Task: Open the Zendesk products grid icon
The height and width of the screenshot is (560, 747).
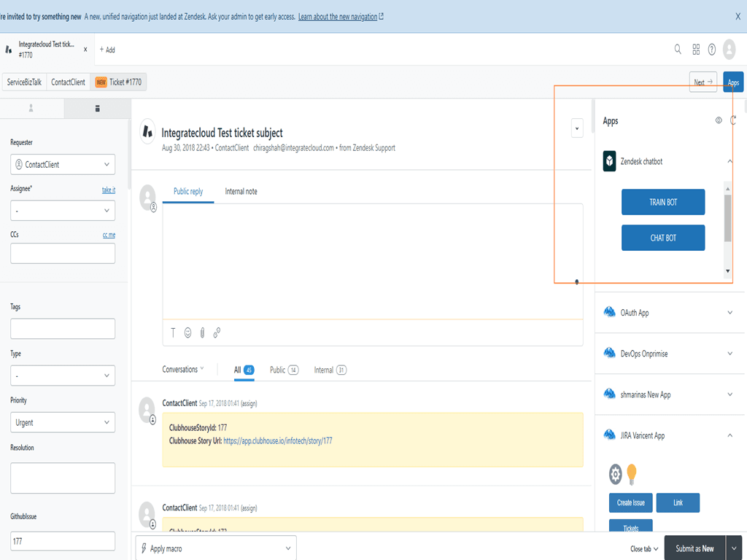Action: pos(696,50)
